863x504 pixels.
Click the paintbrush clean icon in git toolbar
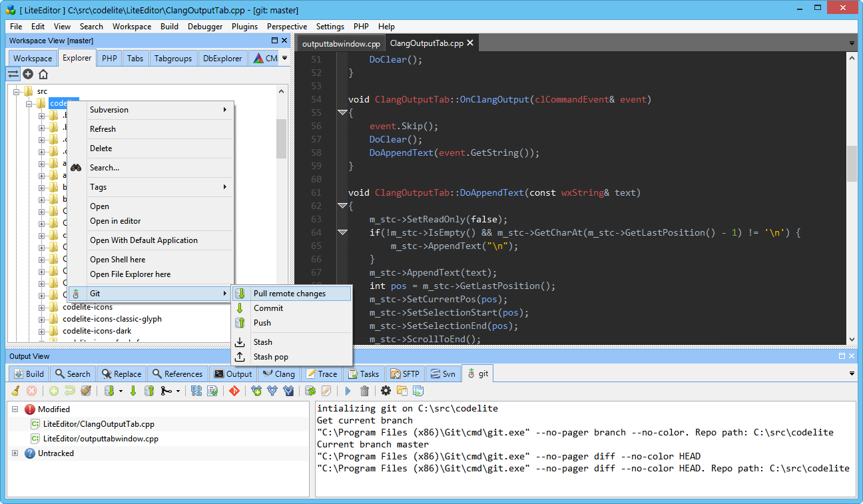86,391
